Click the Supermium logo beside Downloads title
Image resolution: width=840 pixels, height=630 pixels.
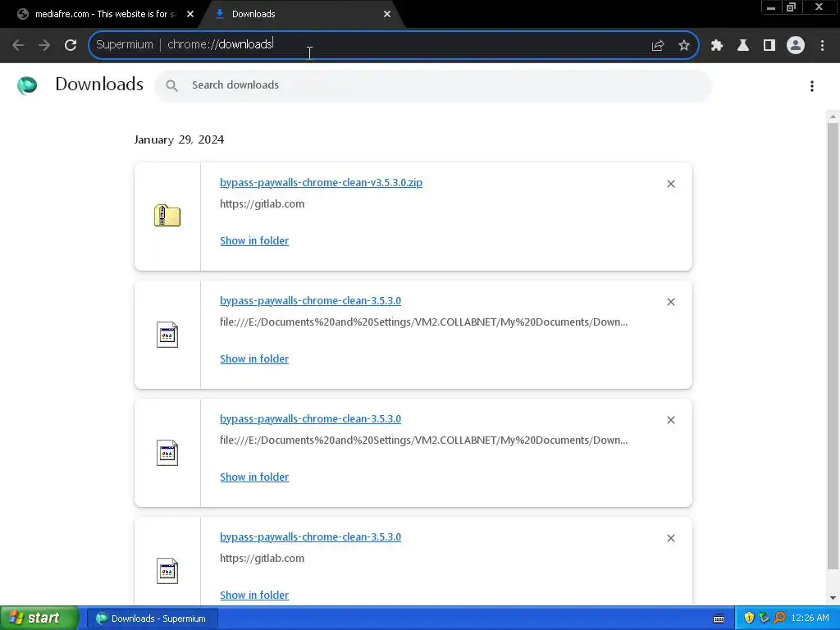click(x=27, y=85)
